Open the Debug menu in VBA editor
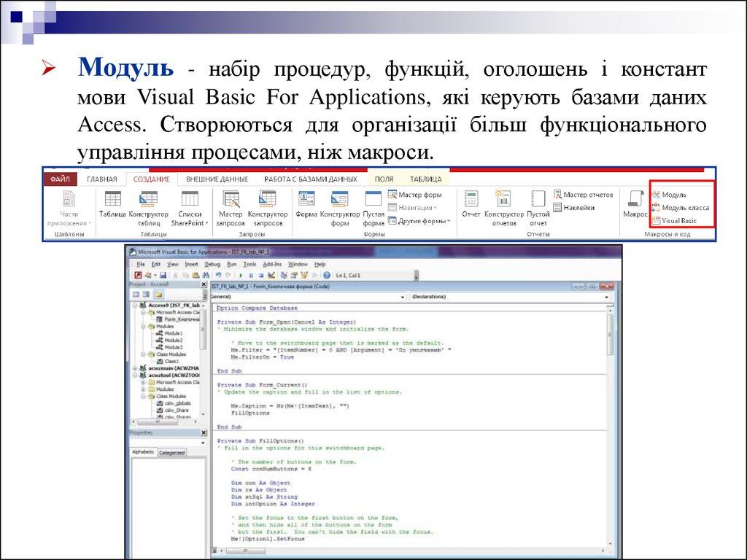The image size is (747, 560). (212, 264)
